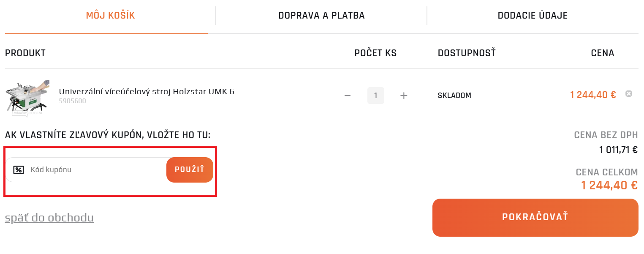644x254 pixels.
Task: Remove Holzstar UMK 6 from cart
Action: pyautogui.click(x=628, y=94)
